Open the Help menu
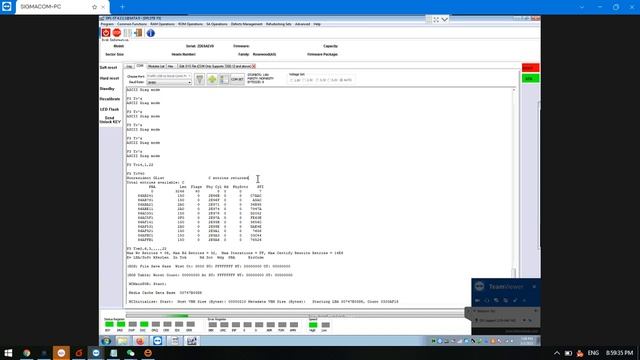640x360 pixels. point(317,24)
